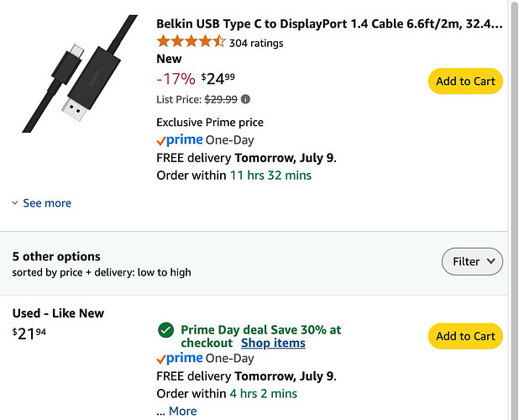The height and width of the screenshot is (420, 519).
Task: Click the Exclusive Prime price label
Action: [x=210, y=123]
